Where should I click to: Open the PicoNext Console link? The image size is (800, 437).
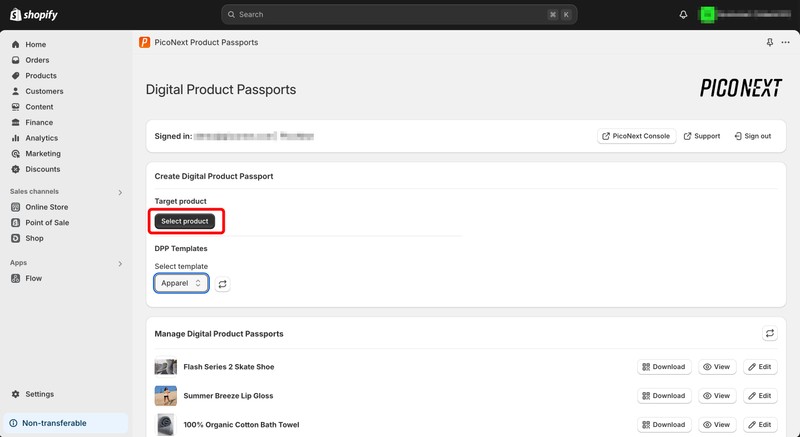coord(636,136)
